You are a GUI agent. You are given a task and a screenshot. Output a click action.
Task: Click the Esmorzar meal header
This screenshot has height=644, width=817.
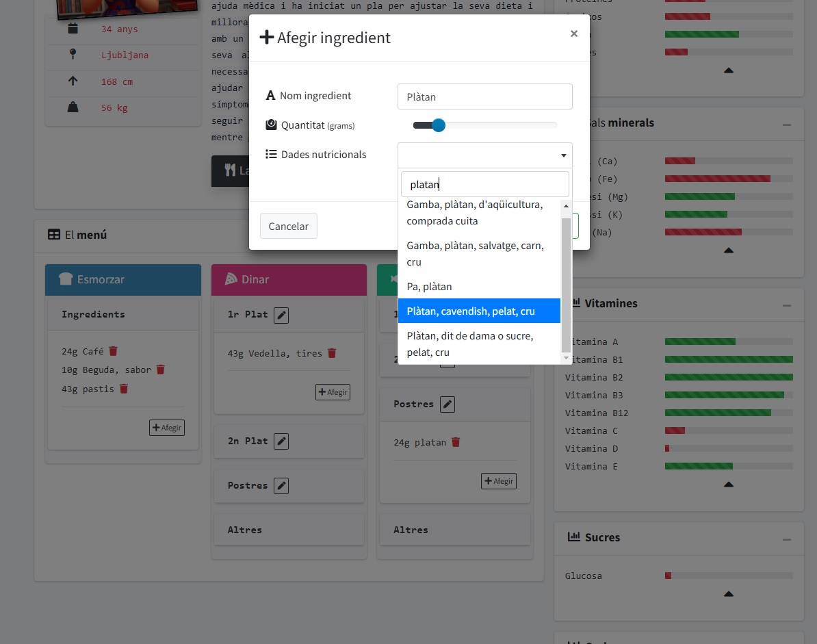[x=123, y=280]
